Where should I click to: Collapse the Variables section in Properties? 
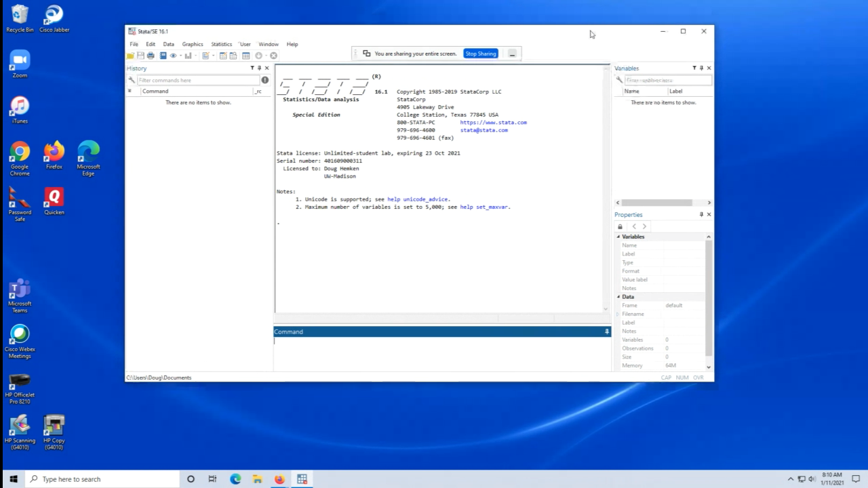pyautogui.click(x=618, y=237)
